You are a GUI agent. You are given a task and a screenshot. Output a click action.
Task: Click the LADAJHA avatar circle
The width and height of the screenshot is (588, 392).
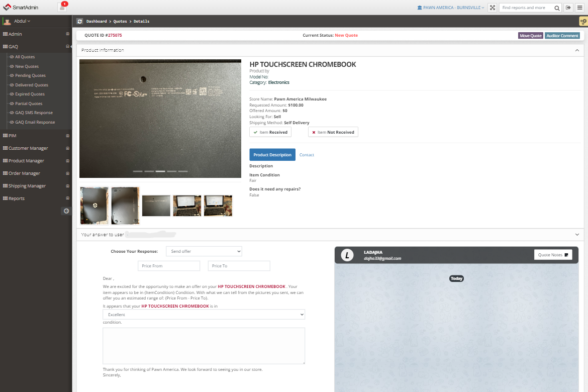tap(347, 255)
